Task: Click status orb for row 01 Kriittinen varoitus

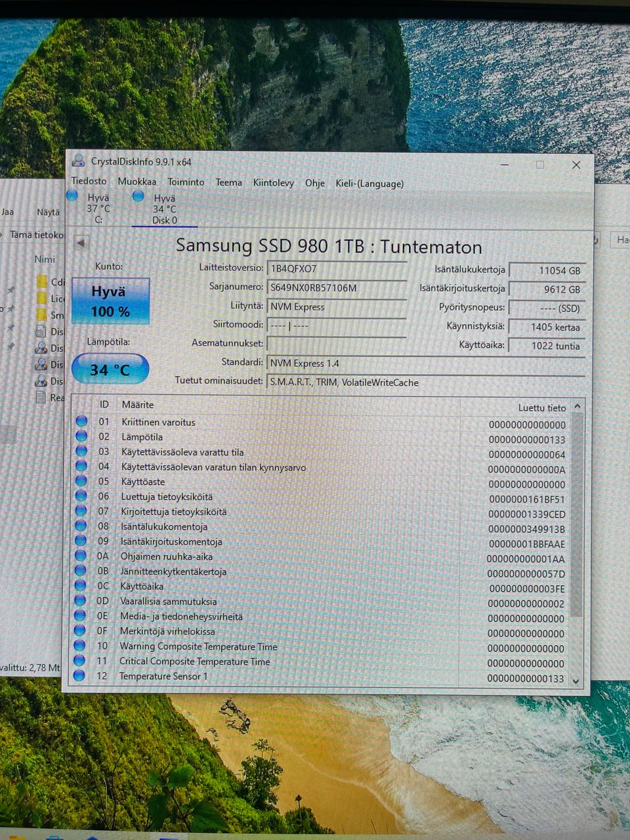Action: pyautogui.click(x=82, y=421)
